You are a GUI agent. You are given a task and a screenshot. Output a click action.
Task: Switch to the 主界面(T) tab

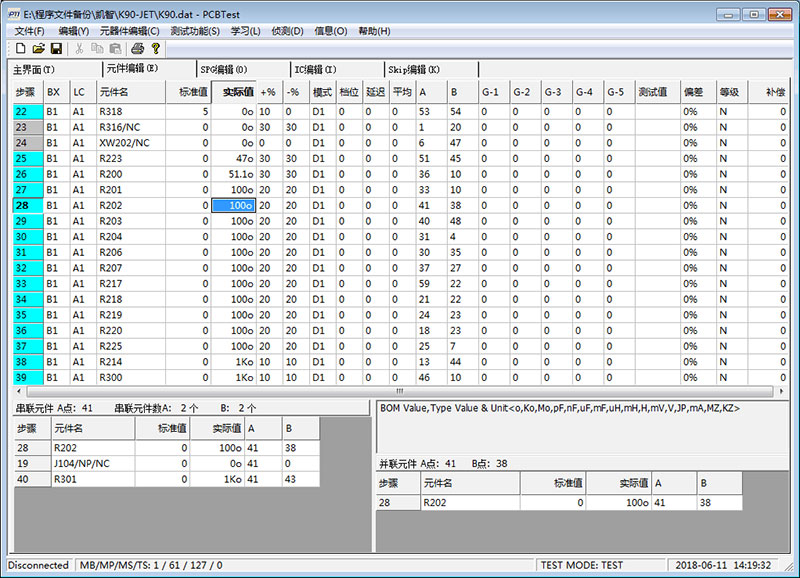pos(34,70)
